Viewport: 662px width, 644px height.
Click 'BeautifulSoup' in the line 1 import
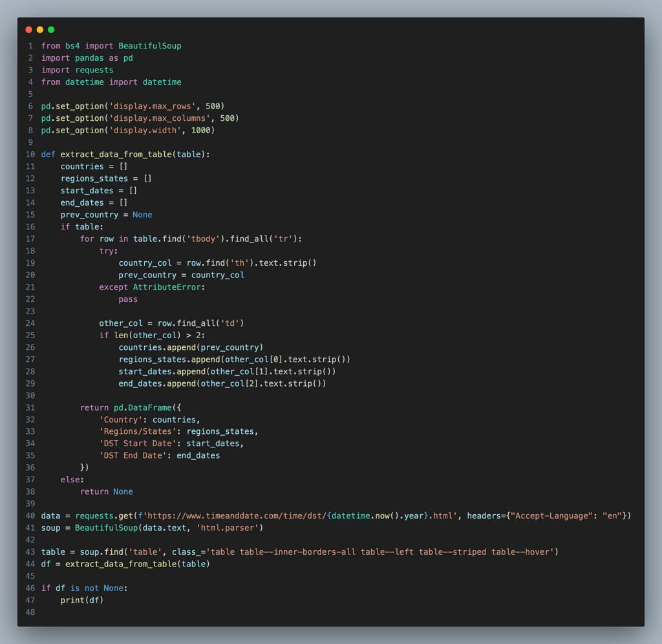[150, 46]
